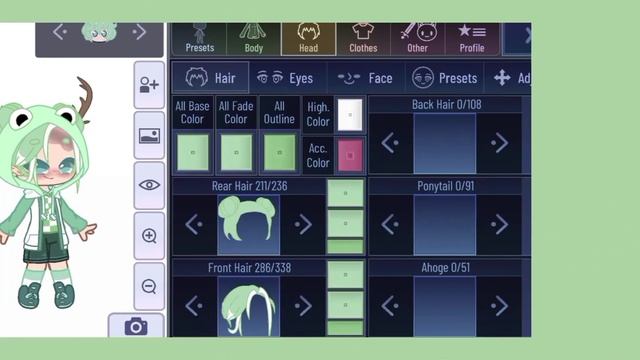
Task: Click the empty Back Hair preview box
Action: pyautogui.click(x=445, y=143)
